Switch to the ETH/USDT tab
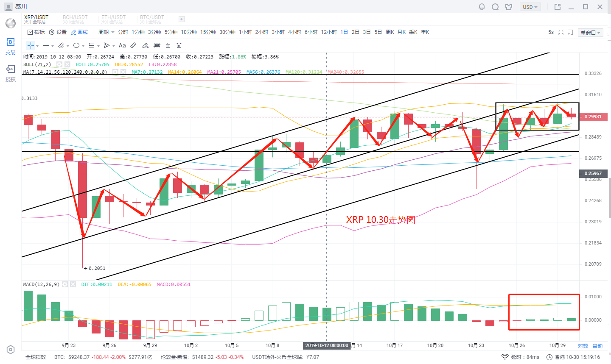611x364 pixels. (118, 19)
